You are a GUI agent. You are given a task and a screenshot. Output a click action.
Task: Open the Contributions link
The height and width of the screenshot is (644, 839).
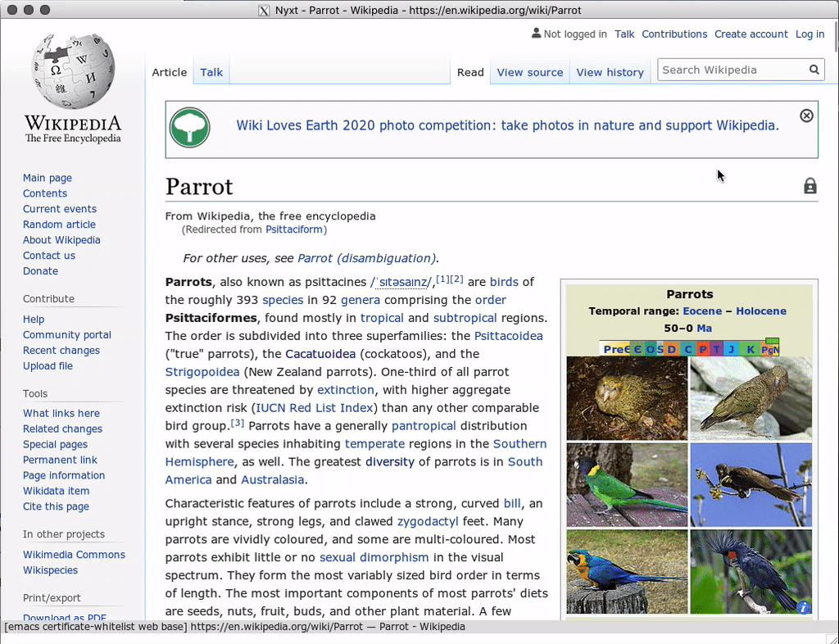point(674,34)
